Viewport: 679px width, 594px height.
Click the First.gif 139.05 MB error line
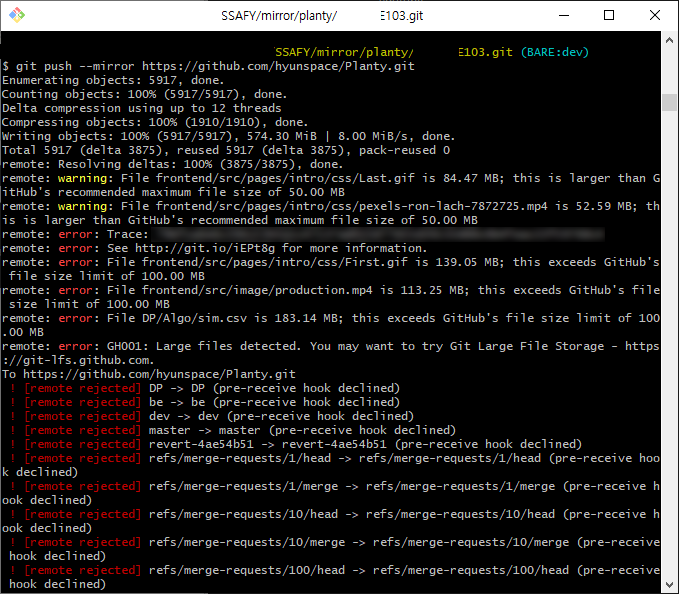click(331, 269)
